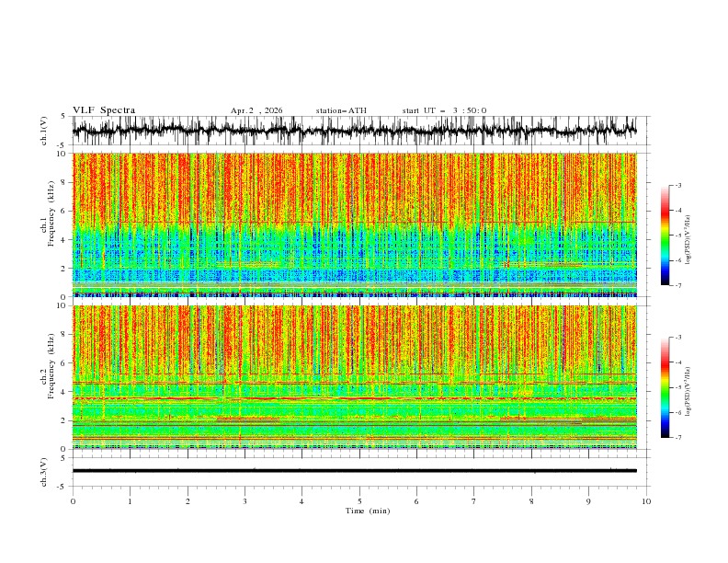The width and height of the screenshot is (728, 563).
Task: Click the '10' label on the time axis
Action: (646, 501)
